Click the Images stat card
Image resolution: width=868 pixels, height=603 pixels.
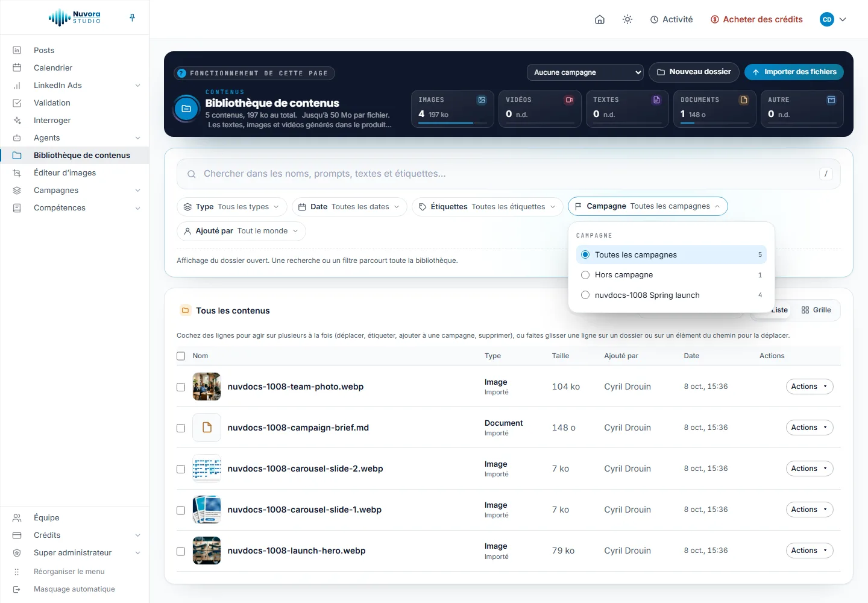[x=453, y=109]
